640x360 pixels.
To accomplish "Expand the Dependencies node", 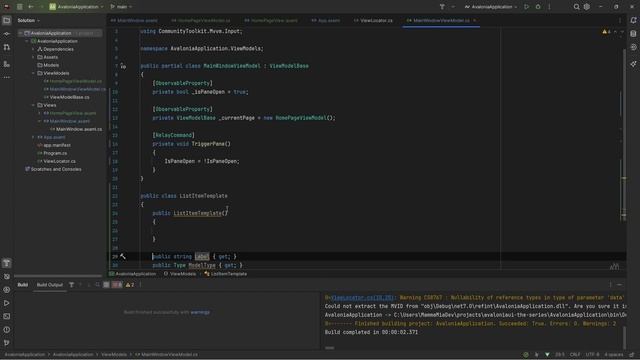I will point(33,49).
